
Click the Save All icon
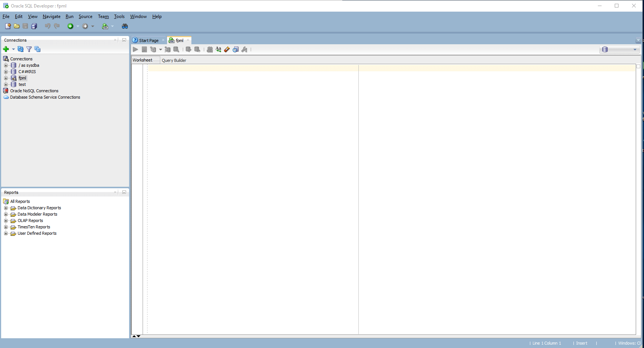tap(34, 26)
